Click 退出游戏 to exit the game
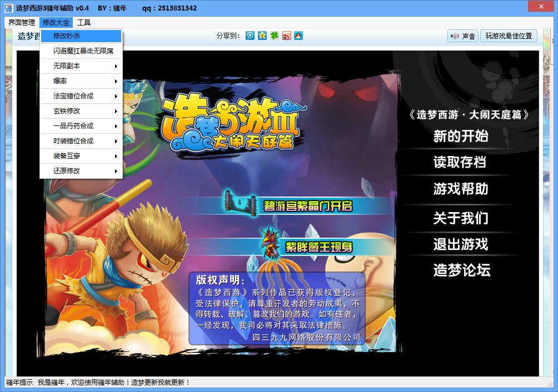Viewport: 558px width, 392px height. coord(461,244)
